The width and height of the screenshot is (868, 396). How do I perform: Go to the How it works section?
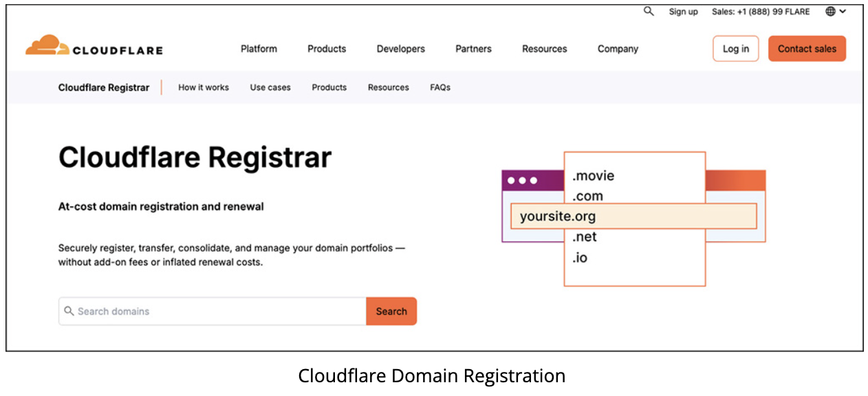click(x=204, y=87)
